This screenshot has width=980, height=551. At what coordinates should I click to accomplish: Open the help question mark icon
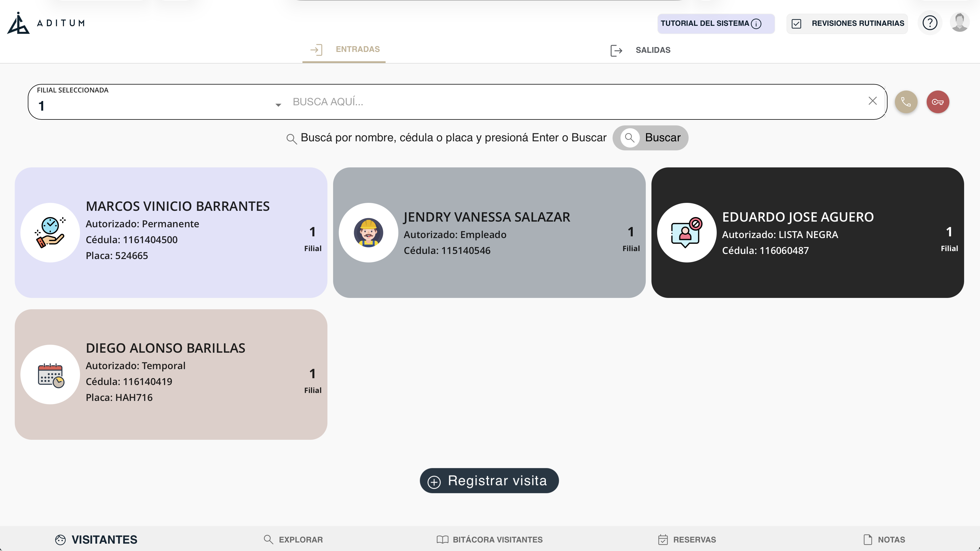click(x=930, y=23)
